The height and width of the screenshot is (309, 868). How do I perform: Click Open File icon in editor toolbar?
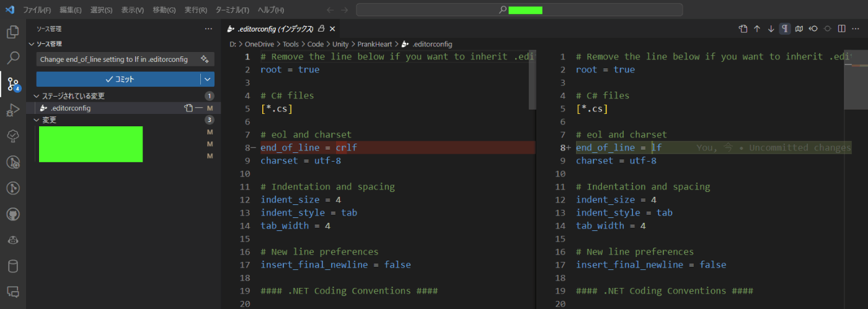click(743, 28)
